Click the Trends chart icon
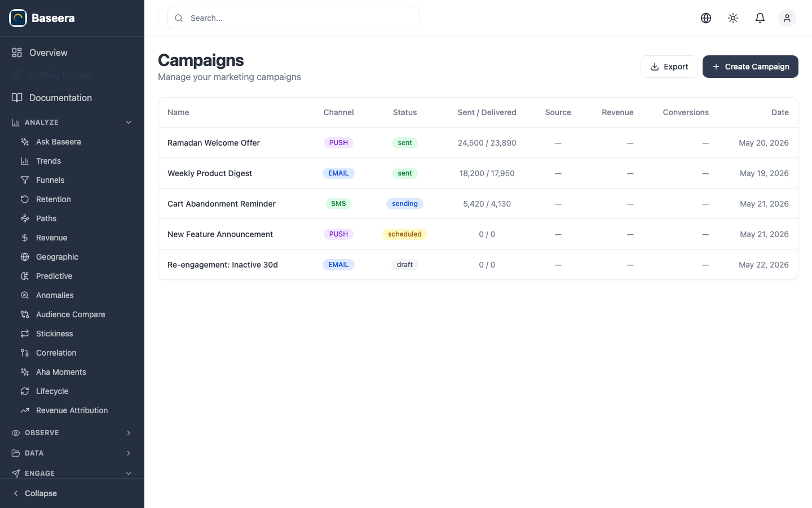Screen dimensions: 812x508 [25, 161]
